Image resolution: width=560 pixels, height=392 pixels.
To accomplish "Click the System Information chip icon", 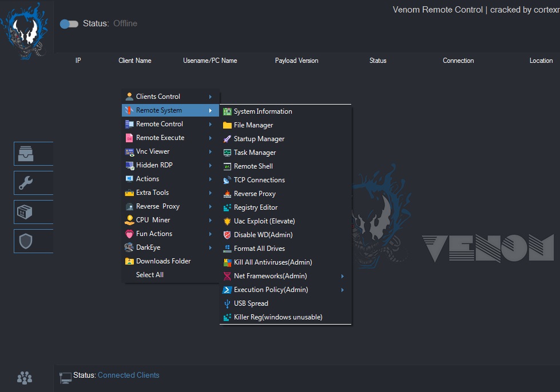I will [x=227, y=111].
